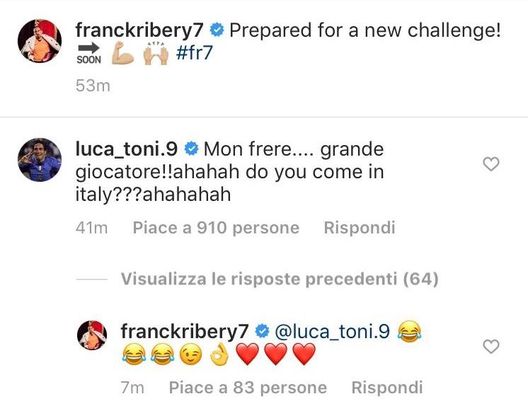Click verified badge in franckribery7's reply

[x=262, y=331]
